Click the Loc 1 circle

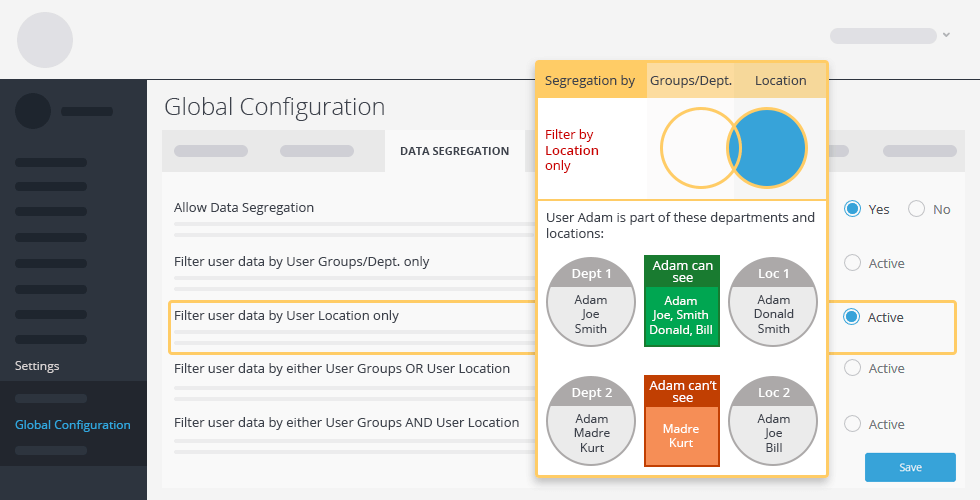tap(773, 301)
